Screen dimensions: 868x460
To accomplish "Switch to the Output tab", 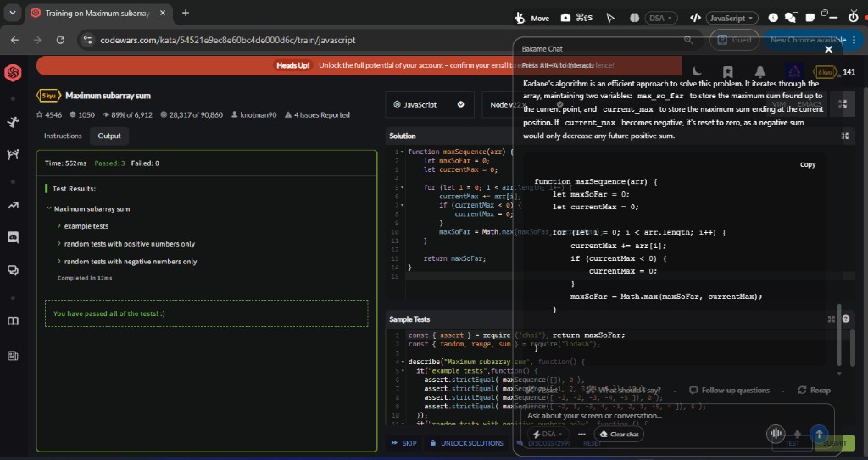I will pos(109,136).
